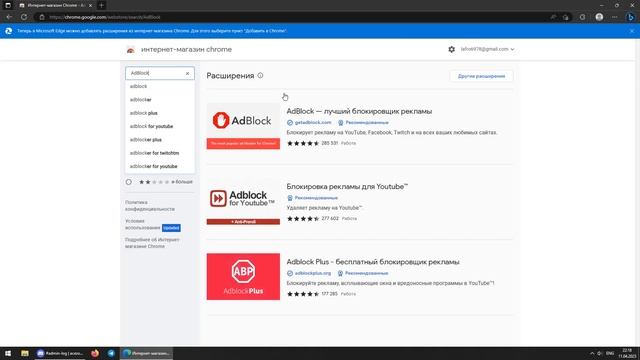Image resolution: width=640 pixels, height=360 pixels.
Task: Open the browser profile avatar
Action: 599,17
